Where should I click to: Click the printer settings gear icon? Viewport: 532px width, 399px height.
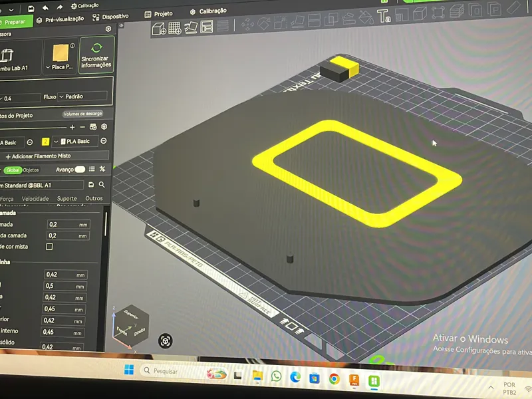tap(108, 29)
